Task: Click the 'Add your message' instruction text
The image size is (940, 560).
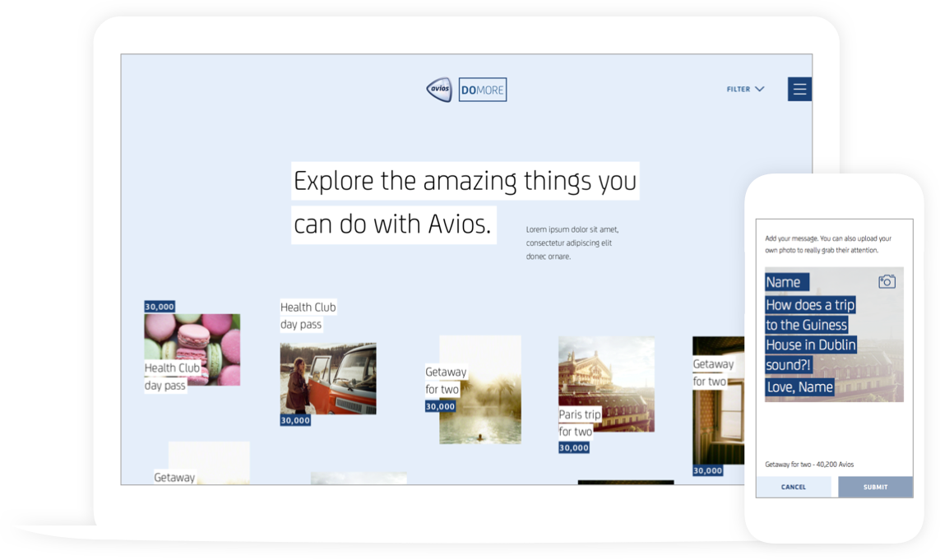Action: pos(828,244)
